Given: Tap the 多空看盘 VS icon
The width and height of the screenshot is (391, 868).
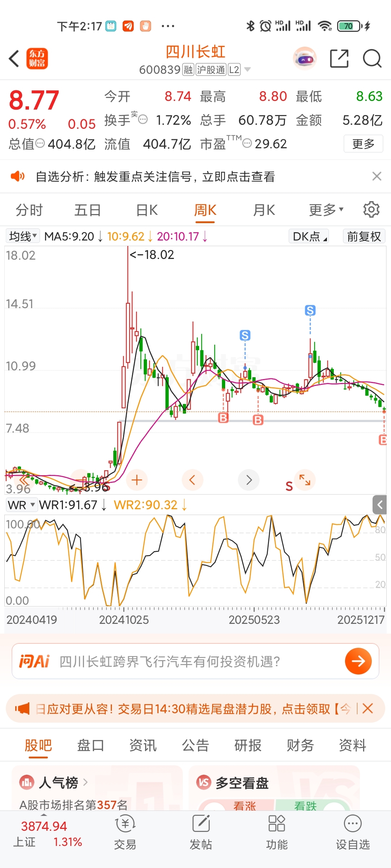Looking at the screenshot, I should tap(203, 783).
